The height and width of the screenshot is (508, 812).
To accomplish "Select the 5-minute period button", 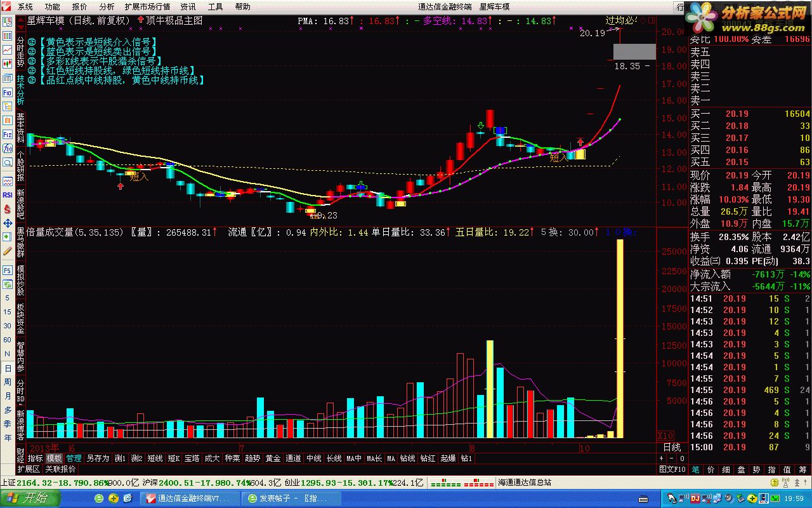I will pos(7,298).
